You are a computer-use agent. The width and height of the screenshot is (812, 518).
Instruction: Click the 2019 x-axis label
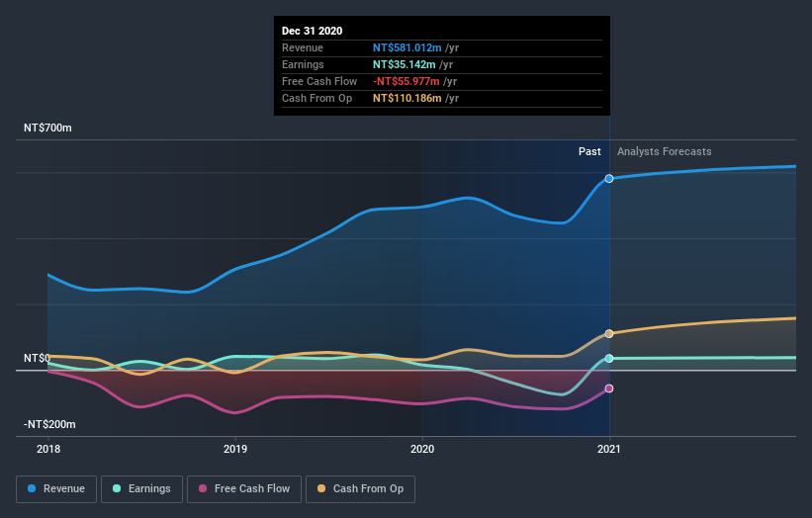click(235, 449)
